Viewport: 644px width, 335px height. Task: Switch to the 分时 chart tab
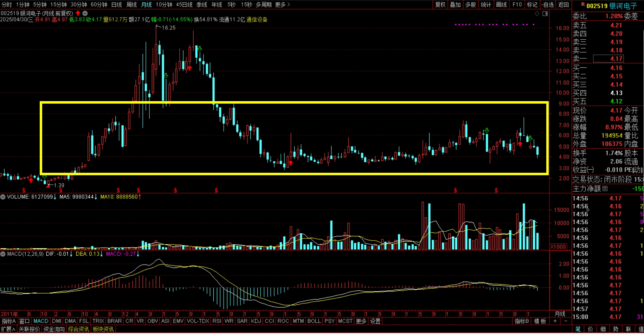pyautogui.click(x=7, y=5)
